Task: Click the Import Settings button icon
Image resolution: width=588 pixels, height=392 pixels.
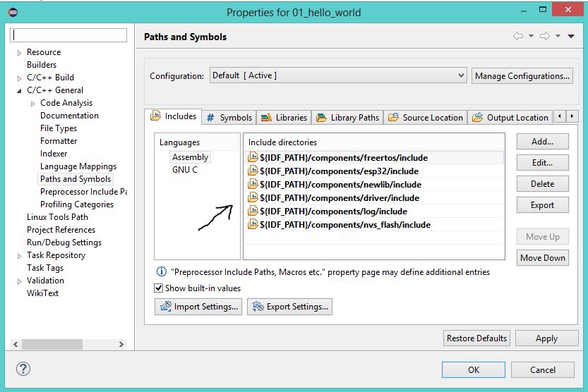Action: point(166,307)
